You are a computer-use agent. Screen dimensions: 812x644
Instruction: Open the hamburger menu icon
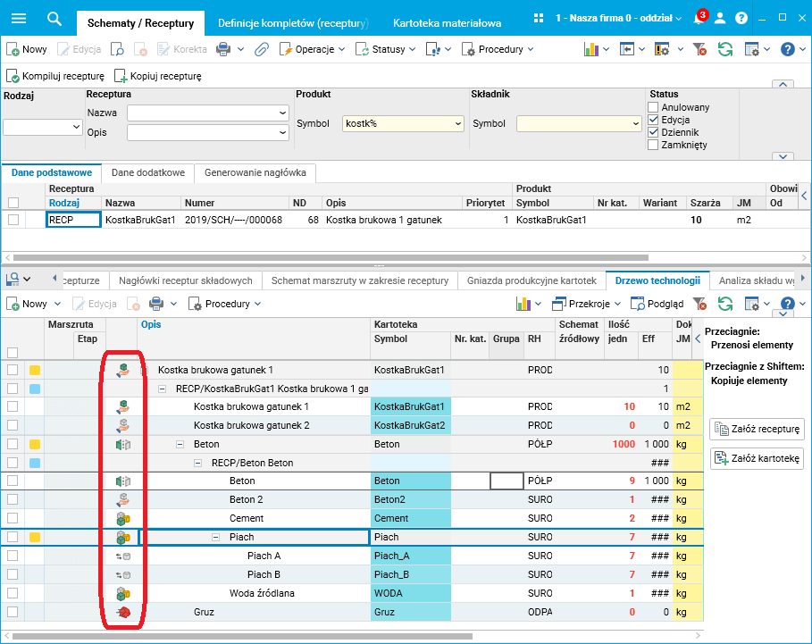tap(19, 19)
